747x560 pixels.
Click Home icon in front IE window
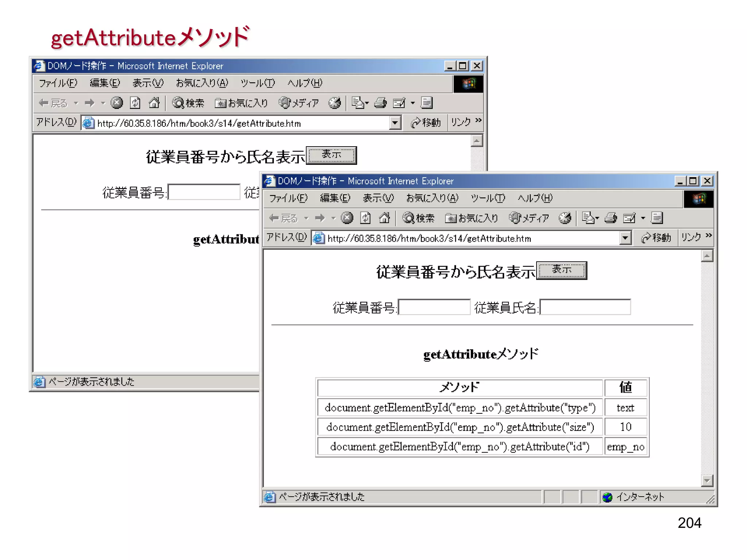pyautogui.click(x=384, y=218)
